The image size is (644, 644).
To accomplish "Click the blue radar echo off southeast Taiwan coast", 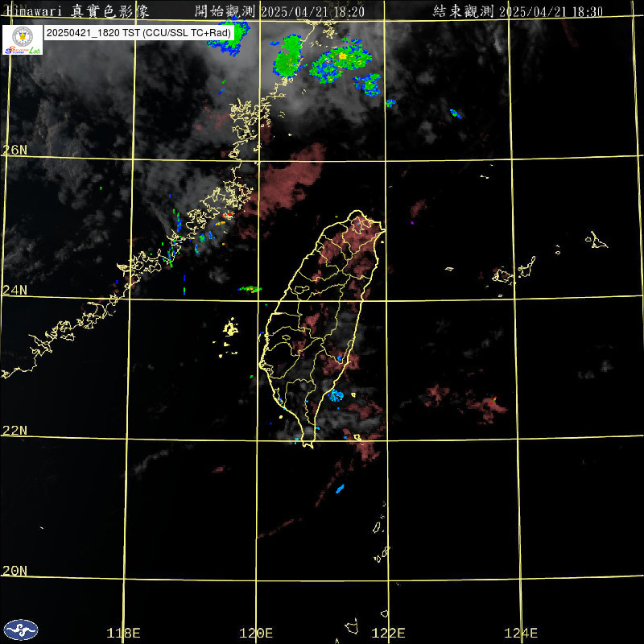I will pos(336,395).
